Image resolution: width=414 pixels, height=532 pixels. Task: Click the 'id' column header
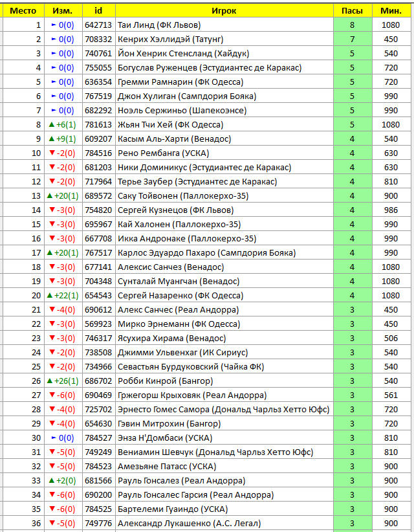point(99,10)
